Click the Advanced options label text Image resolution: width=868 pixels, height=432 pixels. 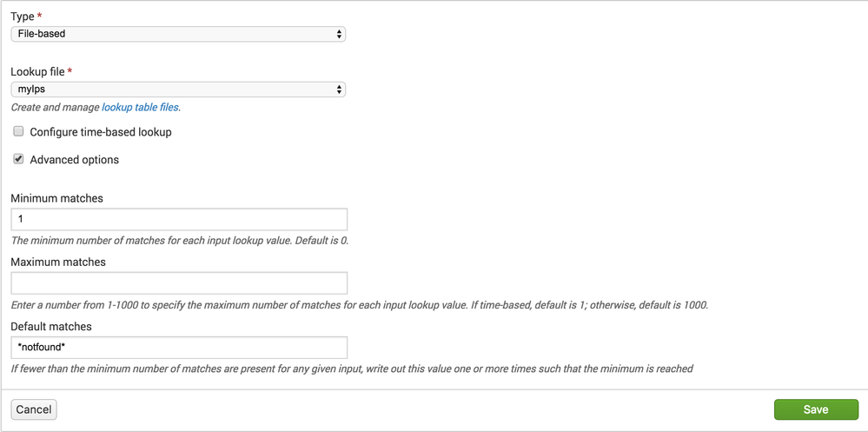(74, 160)
